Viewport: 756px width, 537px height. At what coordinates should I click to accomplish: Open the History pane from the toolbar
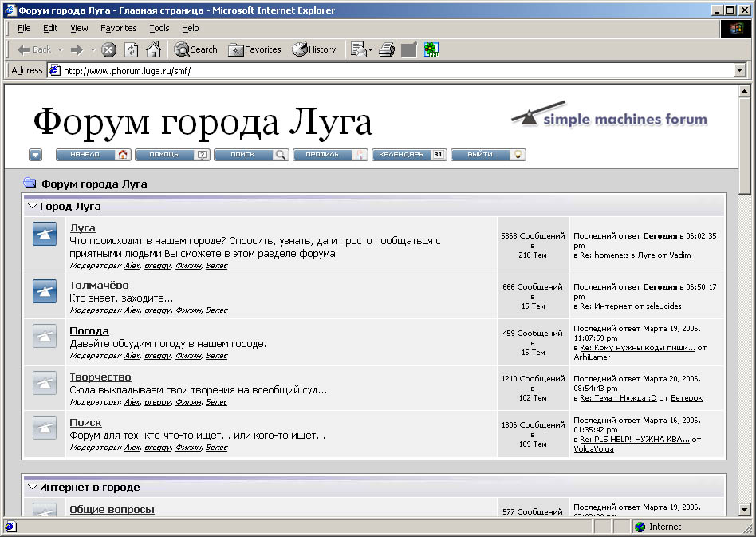(x=314, y=49)
